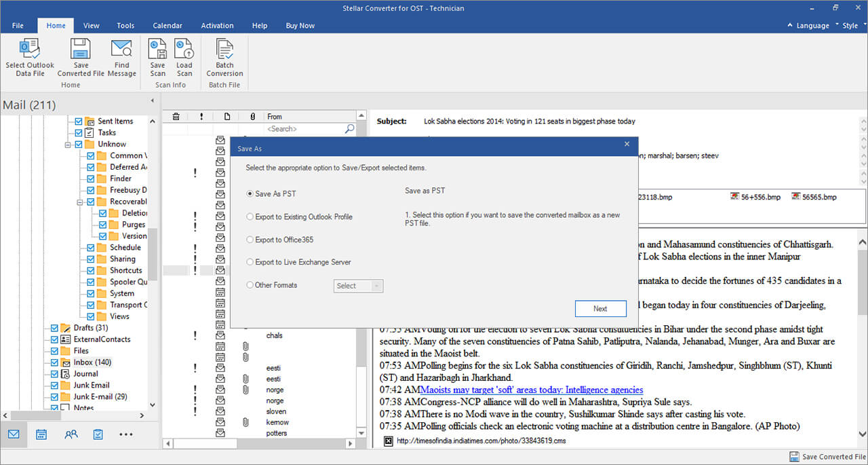Open the Find Message tool

[121, 57]
